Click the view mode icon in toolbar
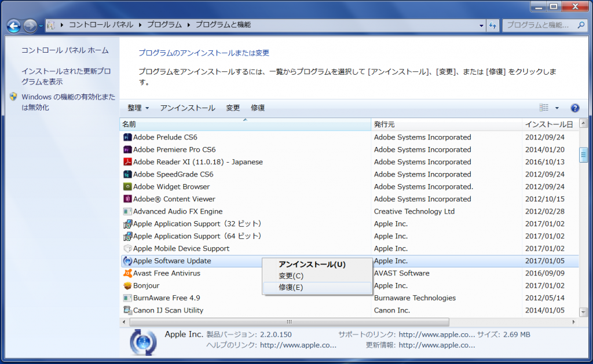 tap(544, 108)
